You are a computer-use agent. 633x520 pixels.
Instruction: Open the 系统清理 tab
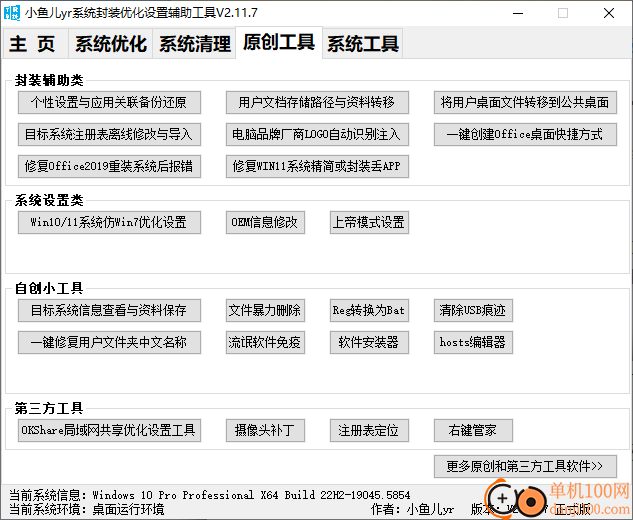(x=194, y=44)
